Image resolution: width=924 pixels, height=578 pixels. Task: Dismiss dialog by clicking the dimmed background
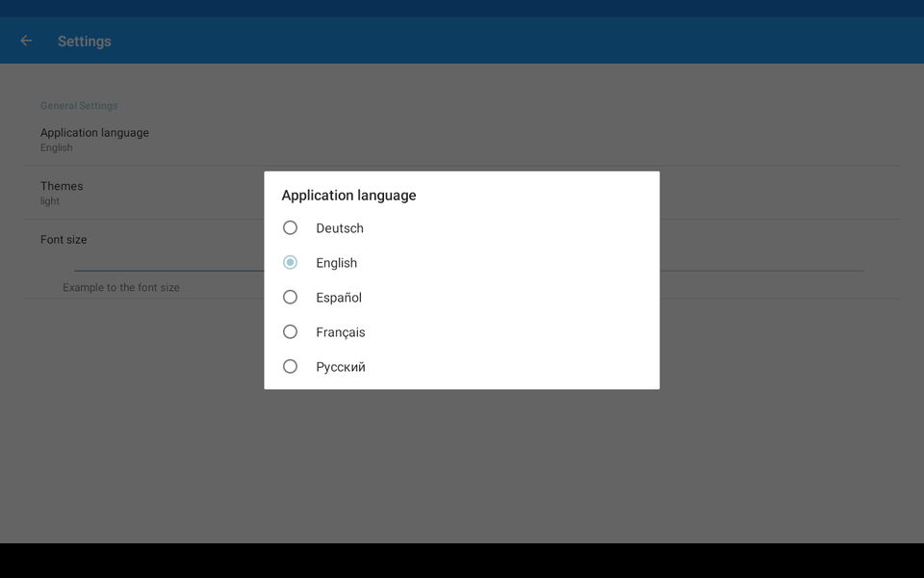[462, 466]
